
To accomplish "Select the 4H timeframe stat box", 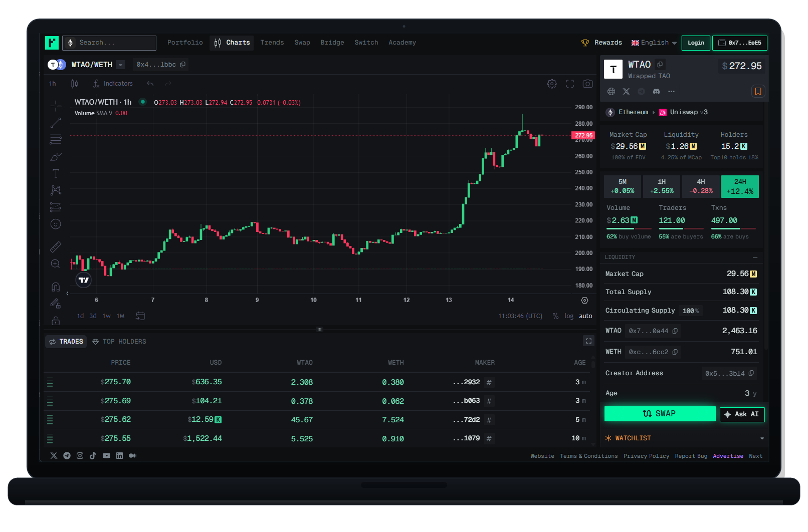I will click(701, 186).
